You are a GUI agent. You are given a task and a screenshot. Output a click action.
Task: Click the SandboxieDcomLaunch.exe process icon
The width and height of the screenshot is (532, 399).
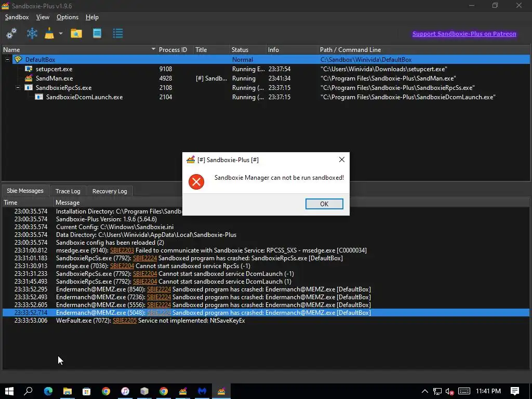39,97
